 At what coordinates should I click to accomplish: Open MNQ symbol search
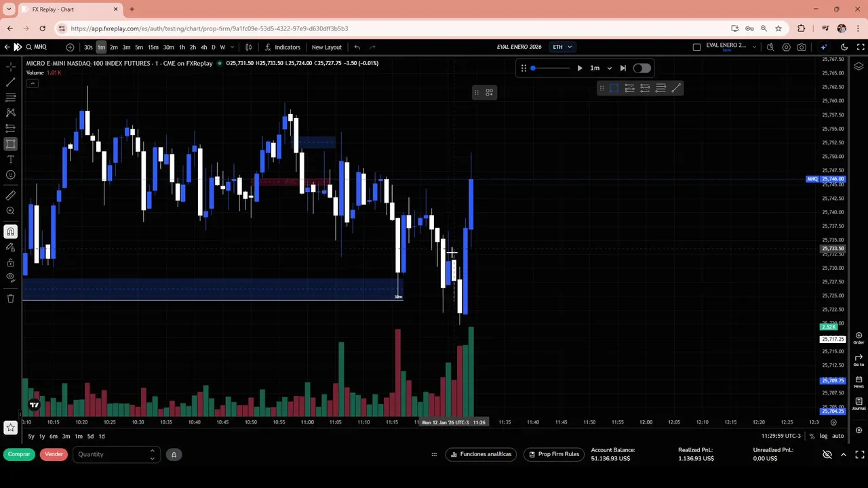coord(37,47)
